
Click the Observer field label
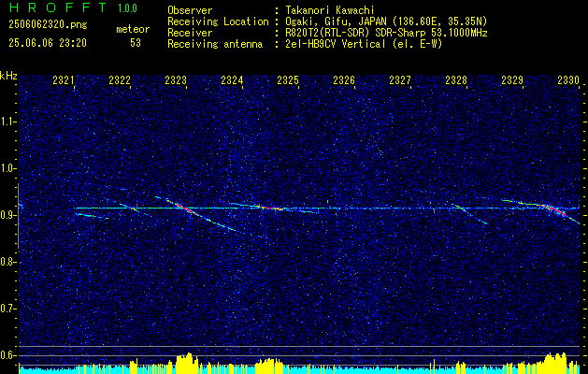[x=190, y=10]
